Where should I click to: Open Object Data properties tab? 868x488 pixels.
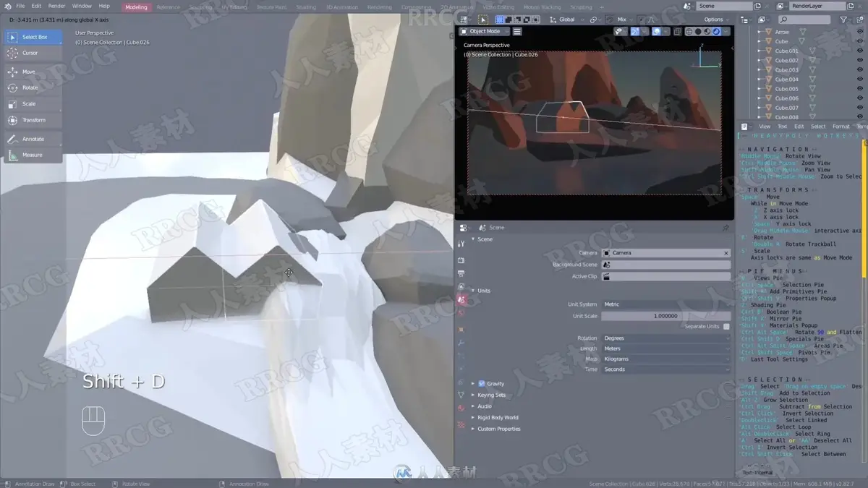coord(461,395)
